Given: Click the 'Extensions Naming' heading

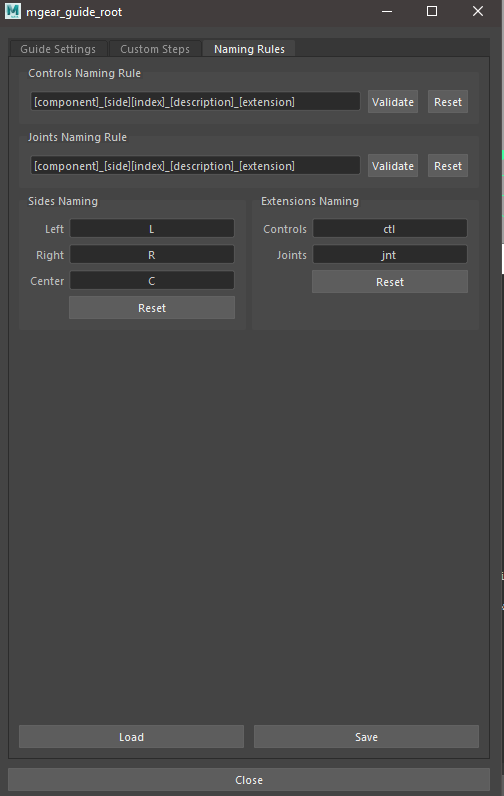Looking at the screenshot, I should coord(310,201).
